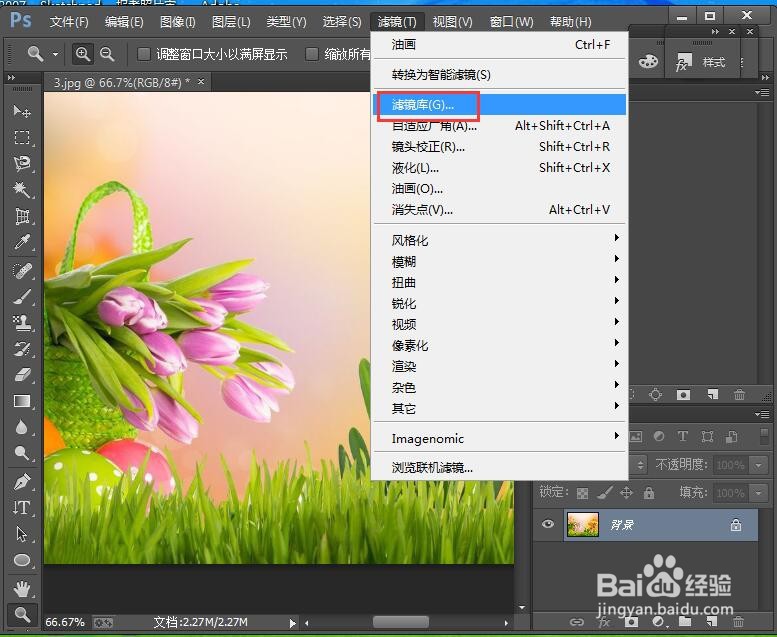The width and height of the screenshot is (777, 637).
Task: Select the Crop tool
Action: click(22, 216)
